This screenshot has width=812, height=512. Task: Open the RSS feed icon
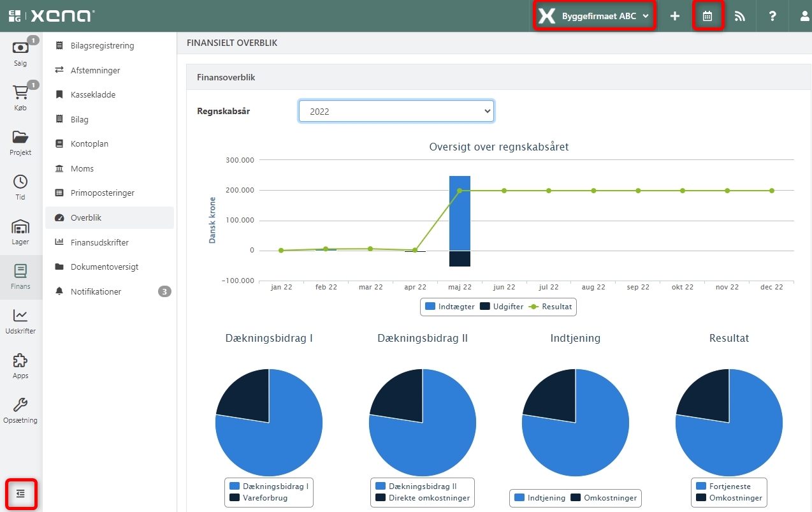coord(740,17)
